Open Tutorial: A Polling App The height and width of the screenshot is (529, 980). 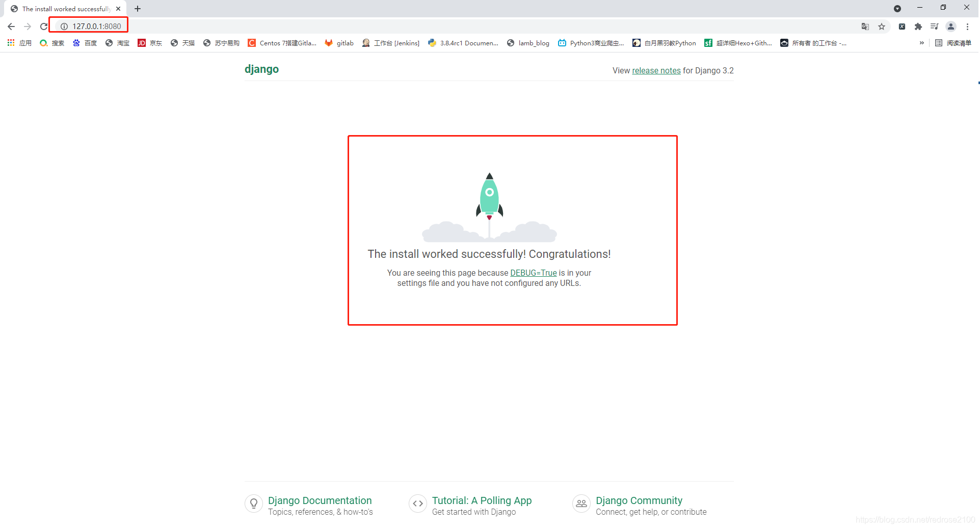482,500
